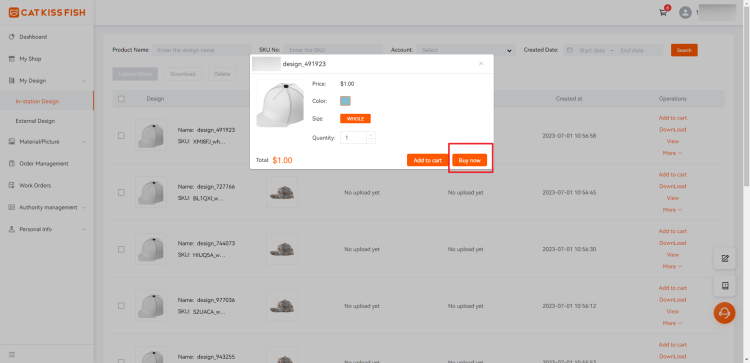Open the shopping cart icon

coord(663,13)
